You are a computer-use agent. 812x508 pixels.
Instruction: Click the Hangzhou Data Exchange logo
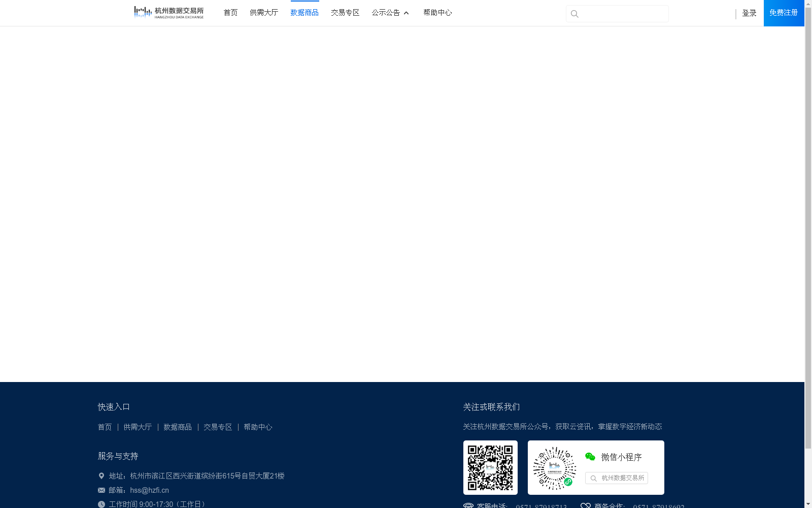click(168, 12)
